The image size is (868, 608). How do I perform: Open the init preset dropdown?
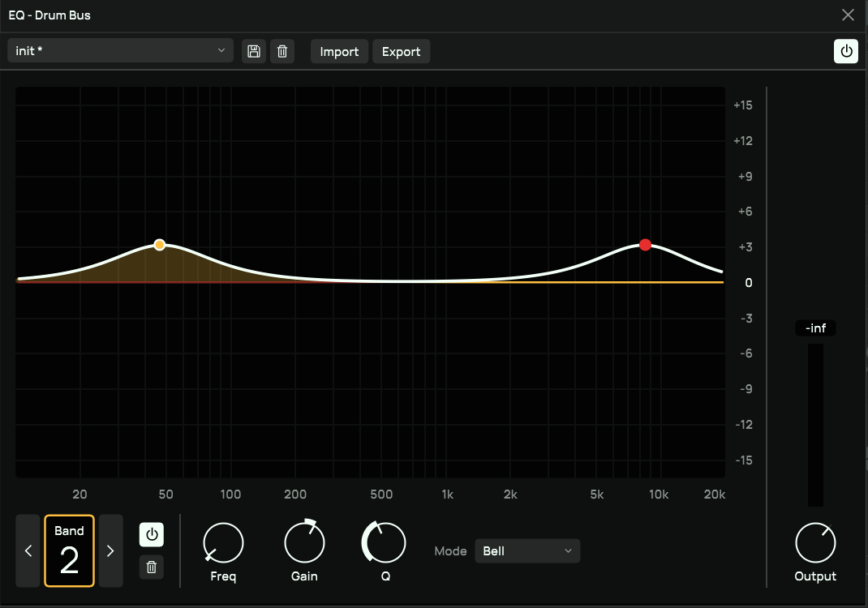click(x=120, y=51)
